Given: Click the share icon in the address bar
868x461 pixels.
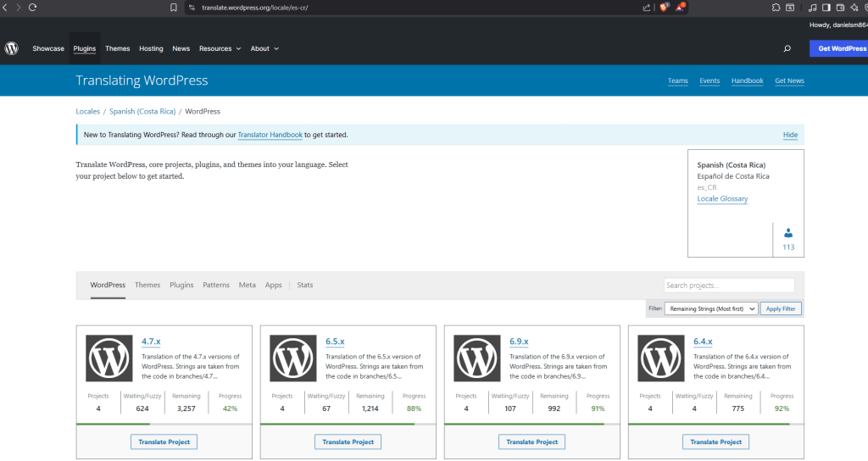Looking at the screenshot, I should point(646,7).
